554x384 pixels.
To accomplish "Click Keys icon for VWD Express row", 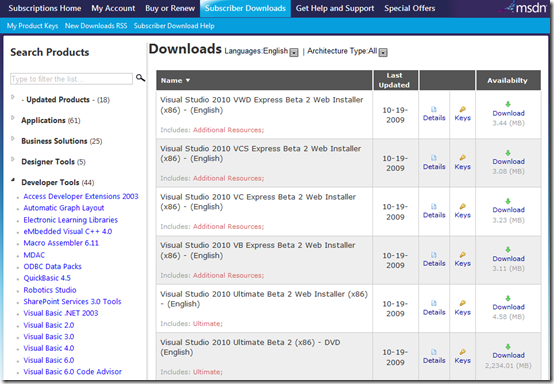I will (462, 109).
